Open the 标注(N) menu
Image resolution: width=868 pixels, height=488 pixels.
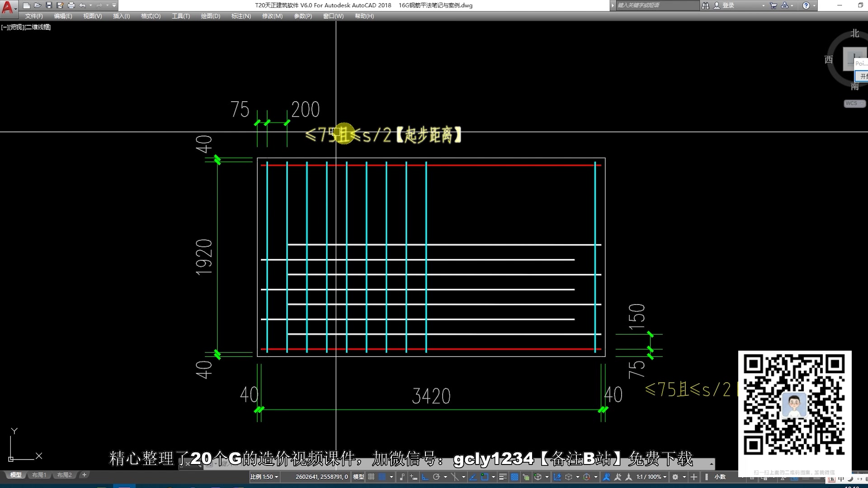click(241, 16)
